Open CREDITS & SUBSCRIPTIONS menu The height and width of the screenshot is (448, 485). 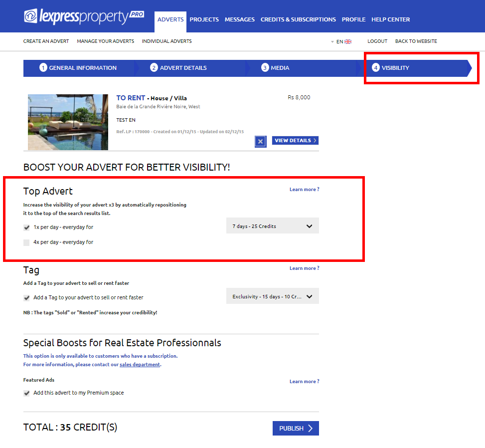tap(298, 19)
